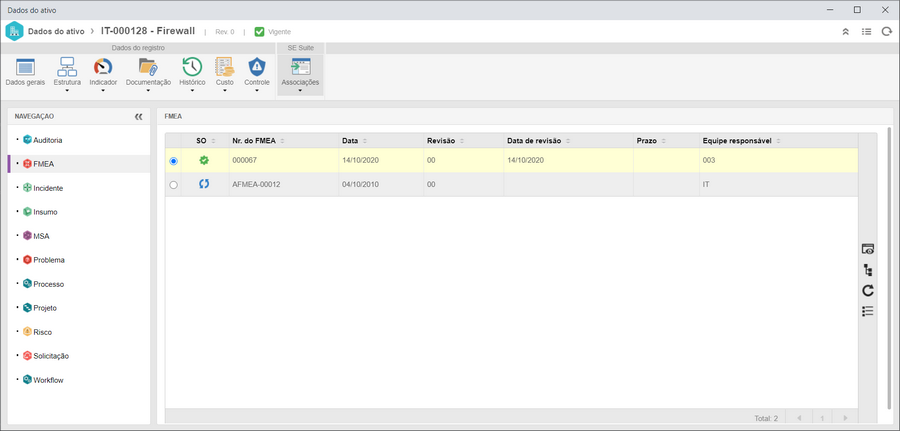Click the list view icon in header
Screen dimensions: 900x431
click(x=866, y=32)
